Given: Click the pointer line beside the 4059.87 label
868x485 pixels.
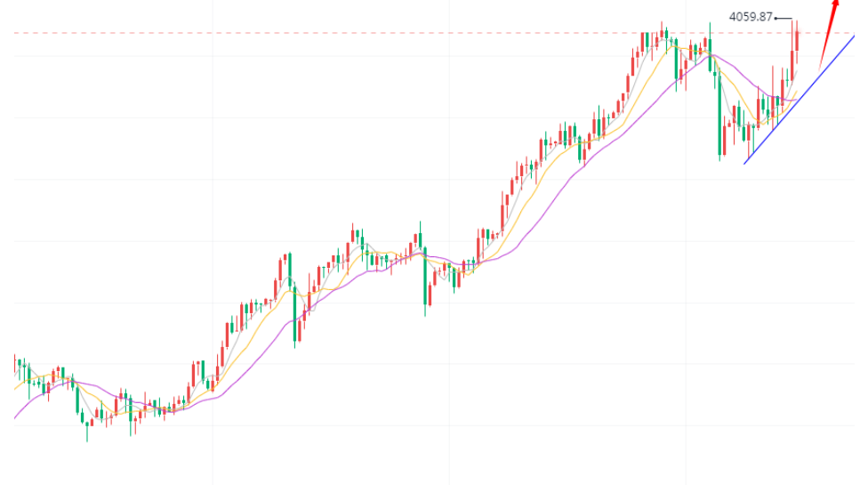Looking at the screenshot, I should pyautogui.click(x=783, y=18).
